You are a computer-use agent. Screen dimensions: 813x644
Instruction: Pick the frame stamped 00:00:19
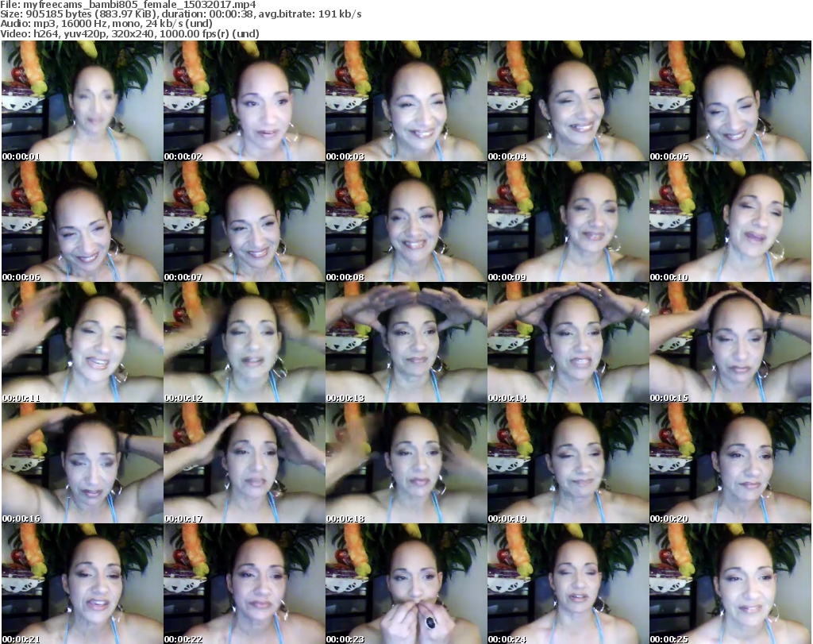(568, 464)
